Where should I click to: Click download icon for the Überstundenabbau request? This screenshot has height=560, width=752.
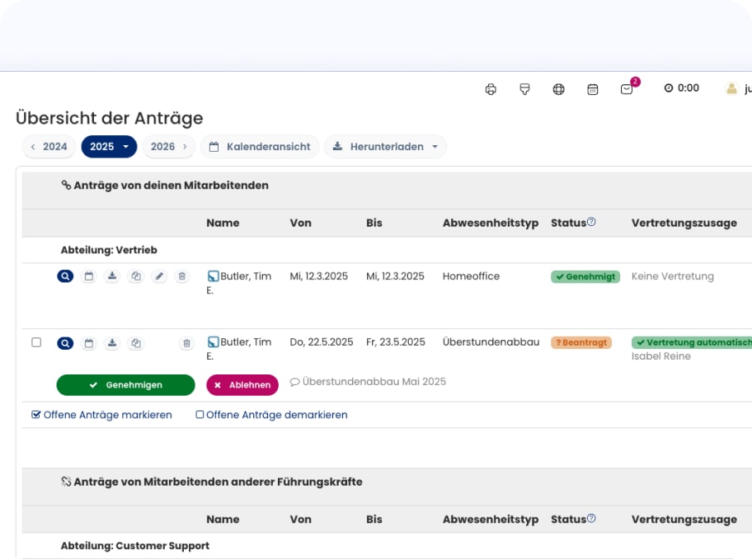click(x=112, y=343)
